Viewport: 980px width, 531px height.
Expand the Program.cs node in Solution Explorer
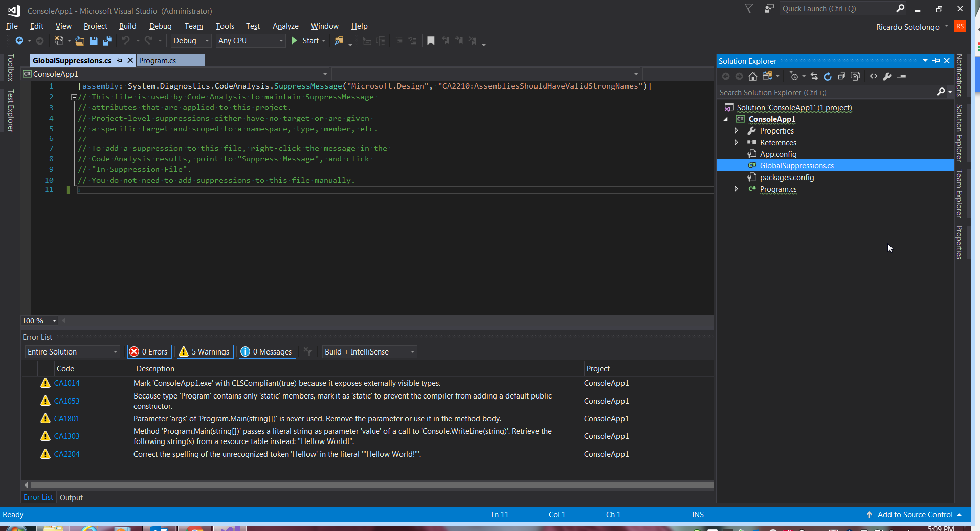tap(736, 189)
